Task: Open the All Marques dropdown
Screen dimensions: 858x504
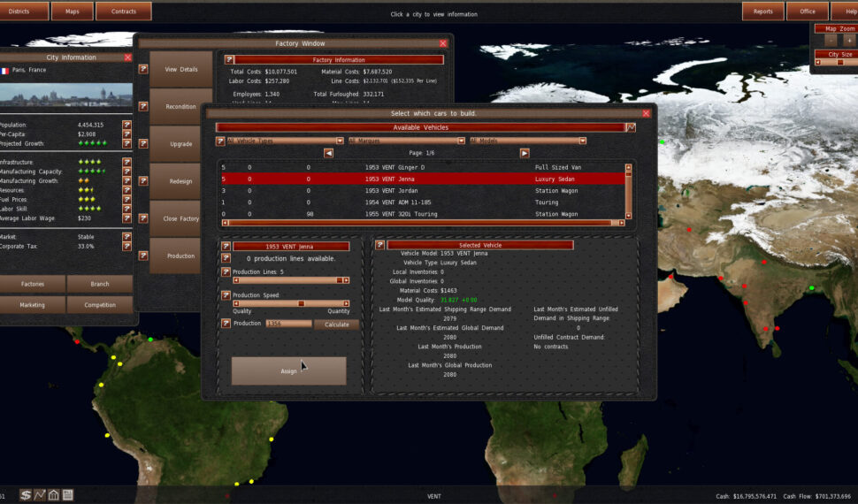Action: click(x=406, y=141)
